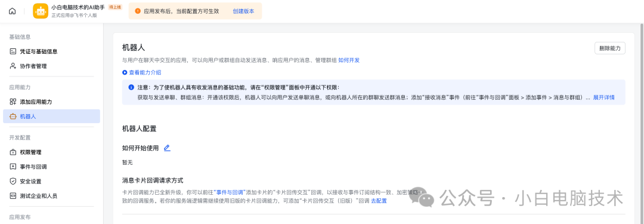The width and height of the screenshot is (644, 224).
Task: Click the 去配置 link
Action: point(379,201)
